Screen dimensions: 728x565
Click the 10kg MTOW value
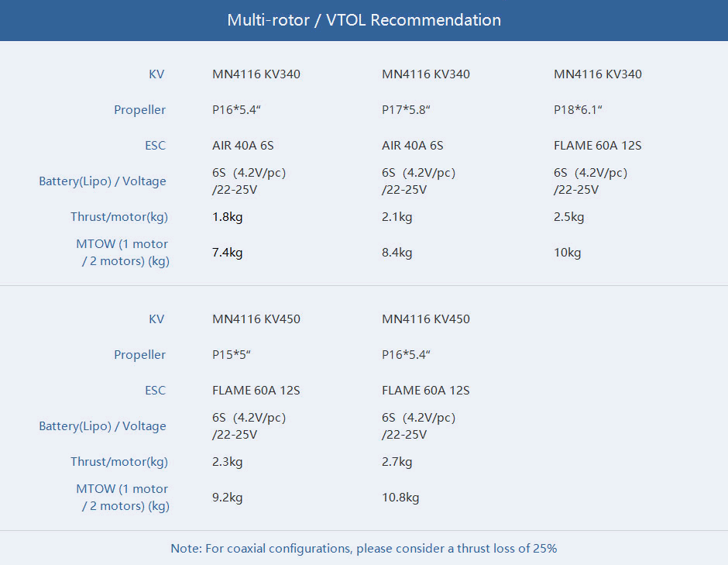point(568,253)
